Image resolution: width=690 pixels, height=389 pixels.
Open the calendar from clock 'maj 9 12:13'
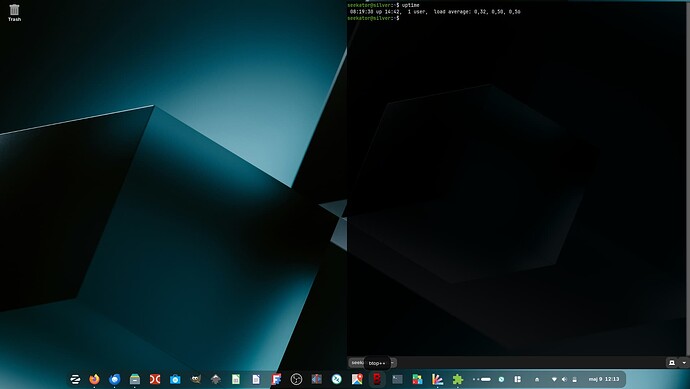pos(604,379)
